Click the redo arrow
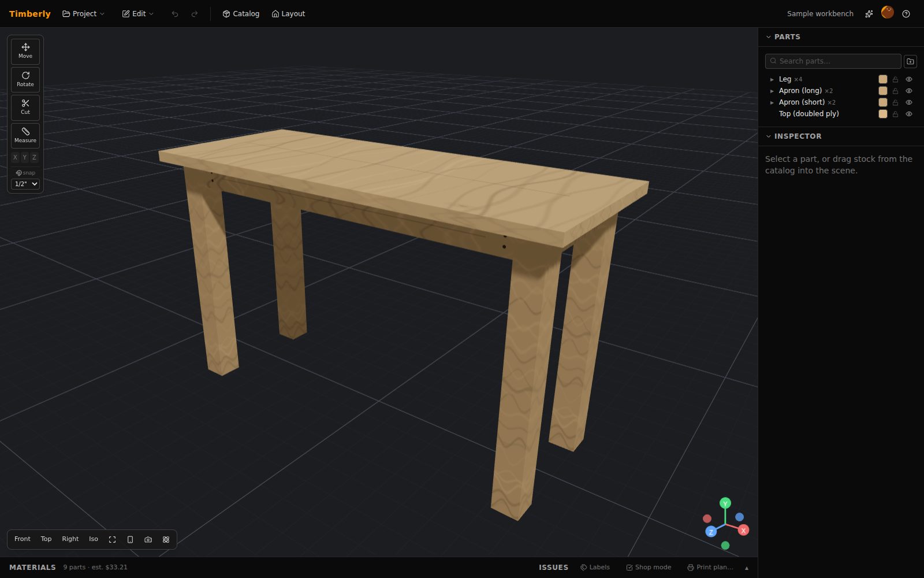924x578 pixels. coord(195,14)
